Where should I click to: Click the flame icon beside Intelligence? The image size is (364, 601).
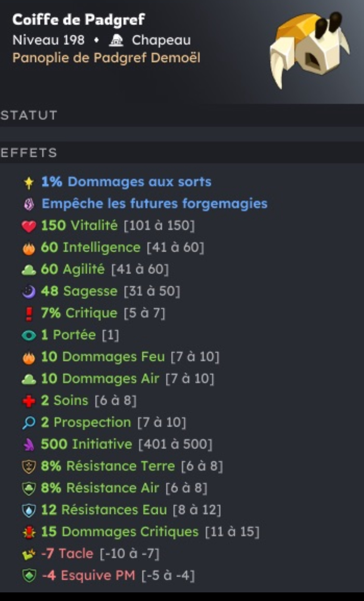click(x=29, y=248)
